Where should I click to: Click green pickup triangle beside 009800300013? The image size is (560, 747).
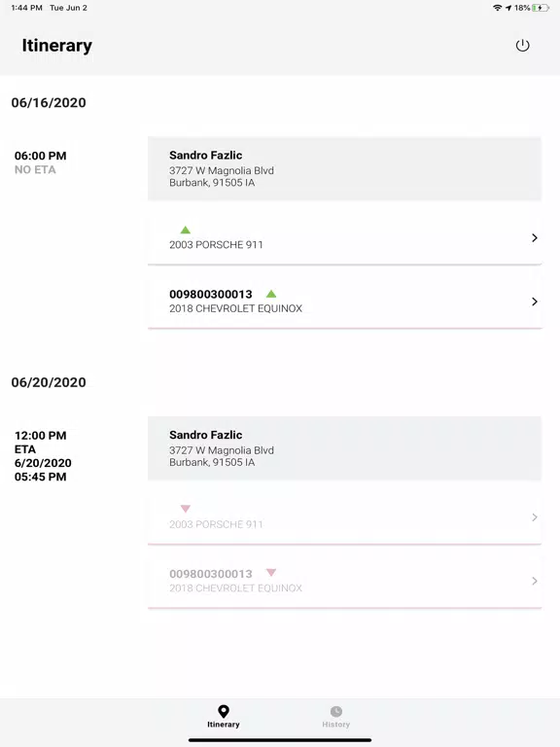click(271, 294)
